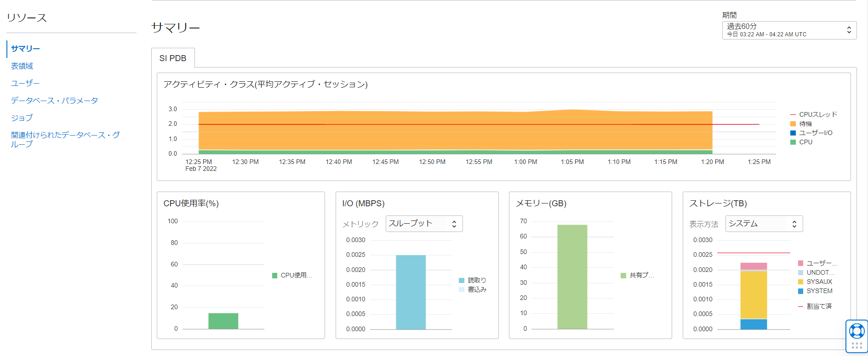Open the help lifebuoy icon

(x=857, y=331)
